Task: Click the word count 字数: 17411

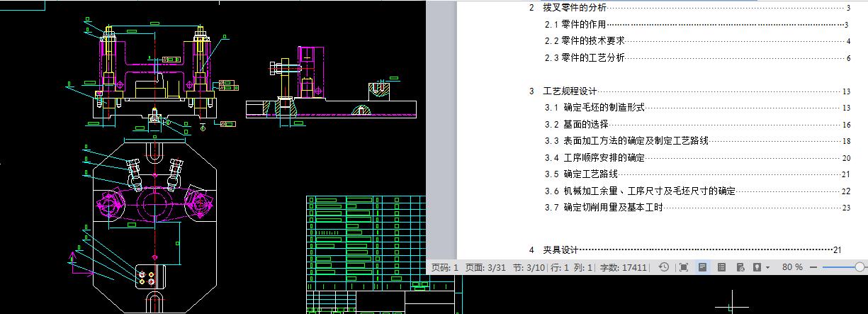Action: coord(624,267)
